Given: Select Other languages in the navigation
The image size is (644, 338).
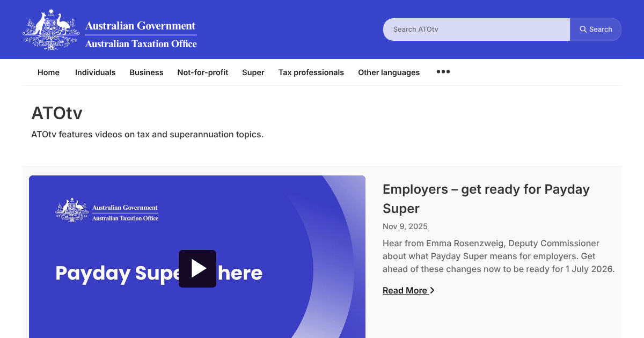Looking at the screenshot, I should click(389, 72).
